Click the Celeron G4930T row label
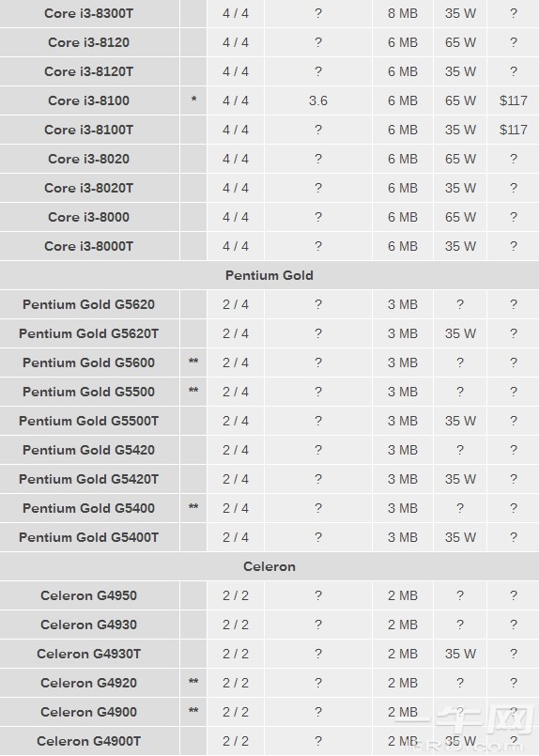Image resolution: width=539 pixels, height=756 pixels. click(88, 654)
